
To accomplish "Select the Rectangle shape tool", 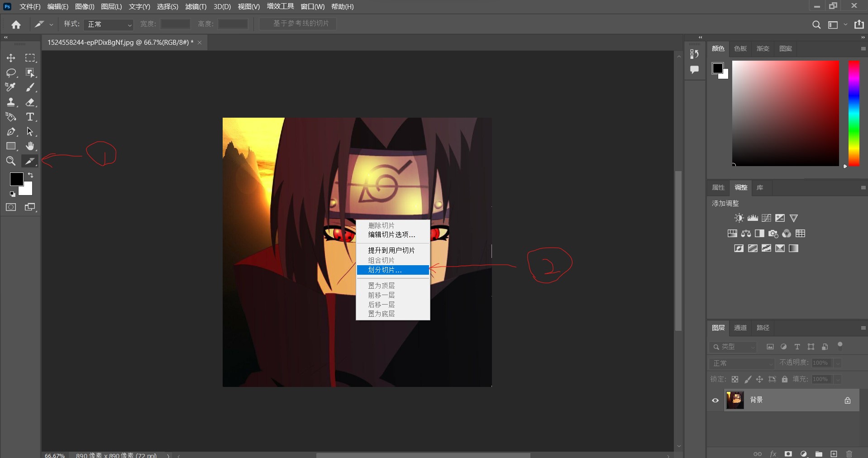I will tap(11, 146).
